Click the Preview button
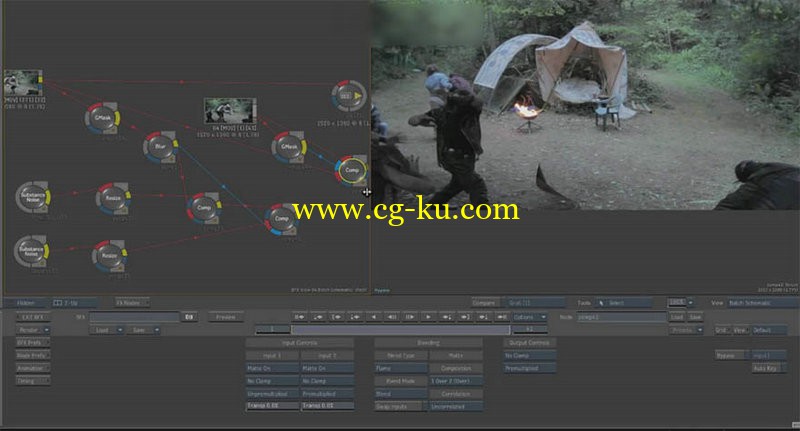Image resolution: width=800 pixels, height=431 pixels. 226,317
